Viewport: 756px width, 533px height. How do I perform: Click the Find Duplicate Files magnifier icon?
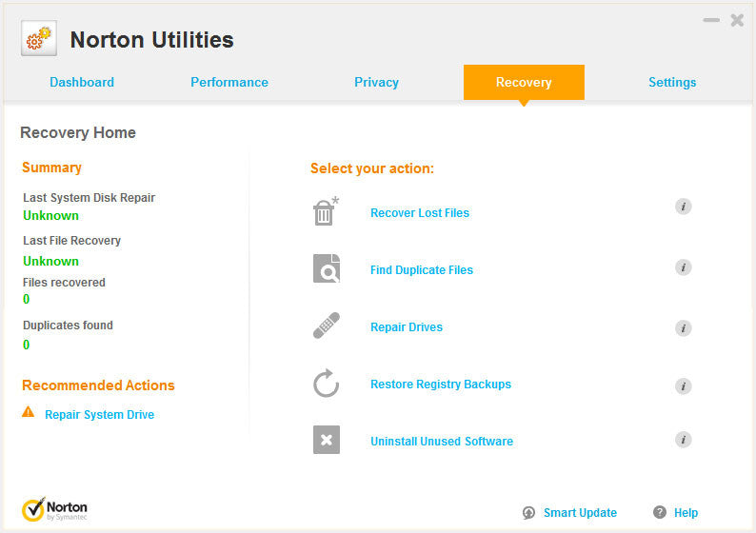coord(326,269)
